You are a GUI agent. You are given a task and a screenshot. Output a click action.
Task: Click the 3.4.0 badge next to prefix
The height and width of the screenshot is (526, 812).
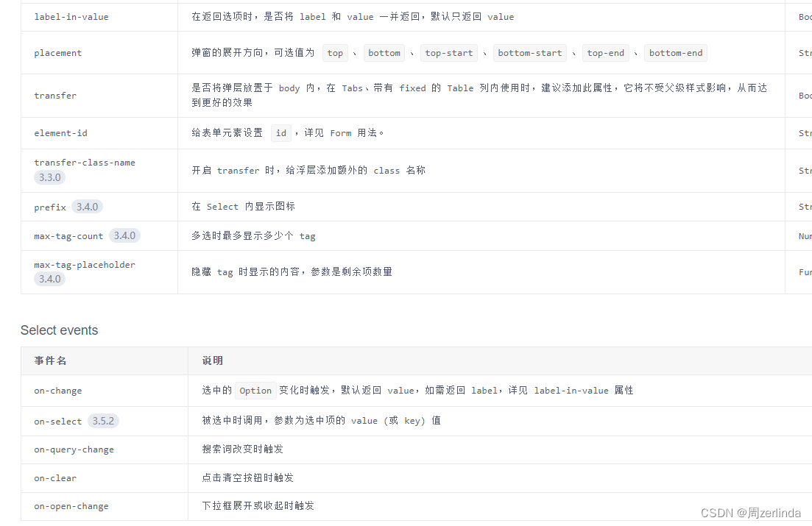coord(87,207)
